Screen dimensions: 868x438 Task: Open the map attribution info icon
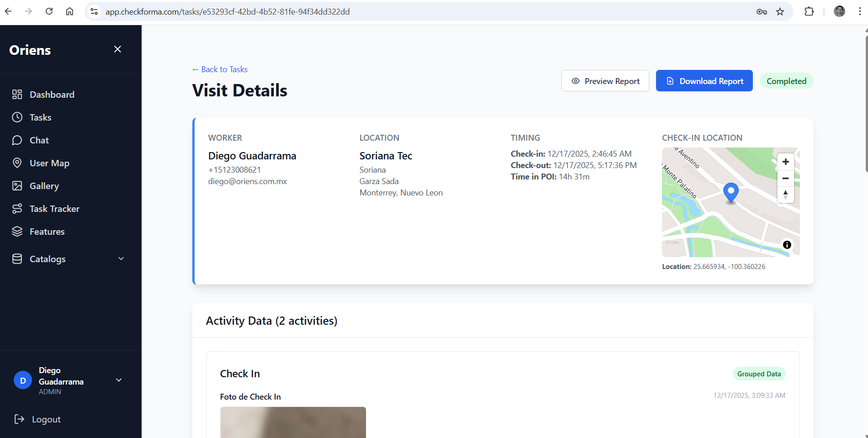coord(787,245)
